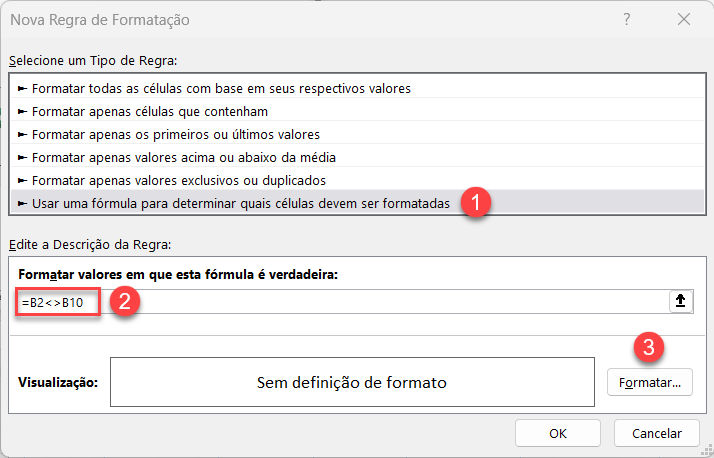Image resolution: width=714 pixels, height=458 pixels.
Task: Confirm with the OK button
Action: [x=558, y=433]
